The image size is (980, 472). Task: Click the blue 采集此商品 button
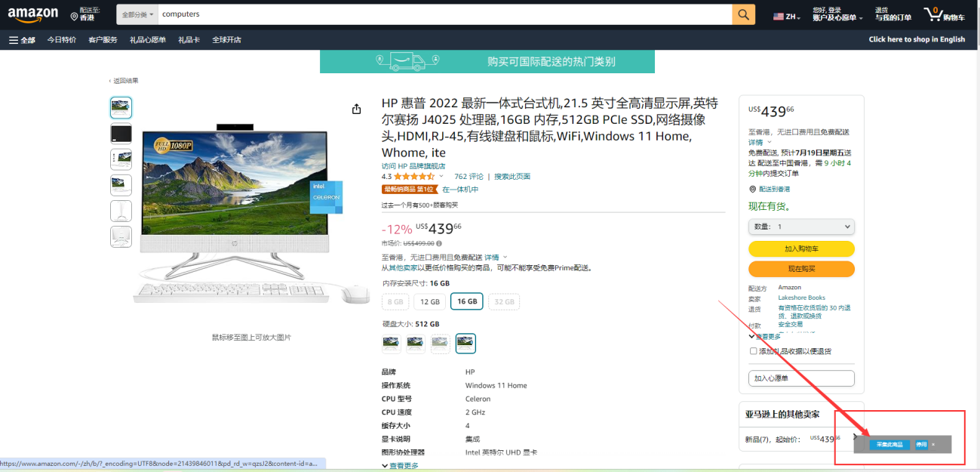point(889,445)
